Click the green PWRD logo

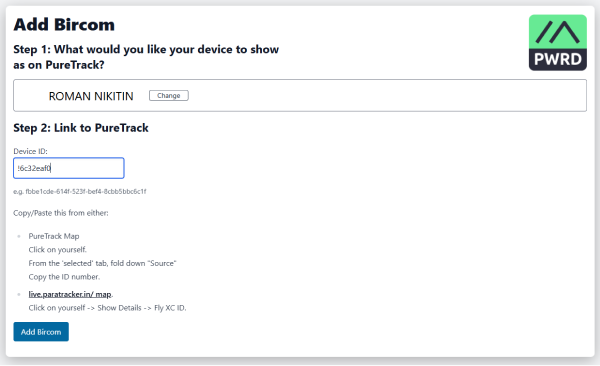click(x=558, y=42)
